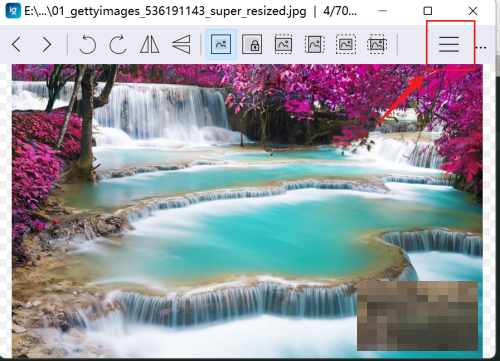Close the image viewer window
500x361 pixels.
(x=473, y=11)
